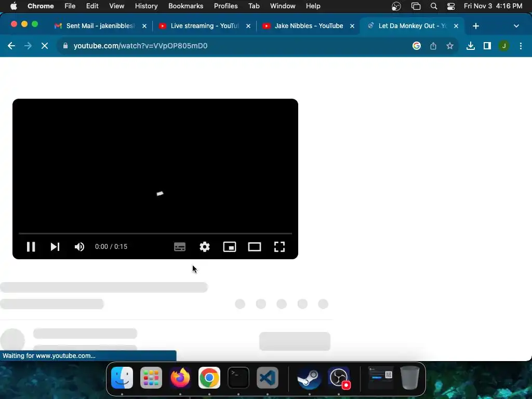
Task: Open Stage Manager windows icon in menu bar
Action: pyautogui.click(x=416, y=6)
